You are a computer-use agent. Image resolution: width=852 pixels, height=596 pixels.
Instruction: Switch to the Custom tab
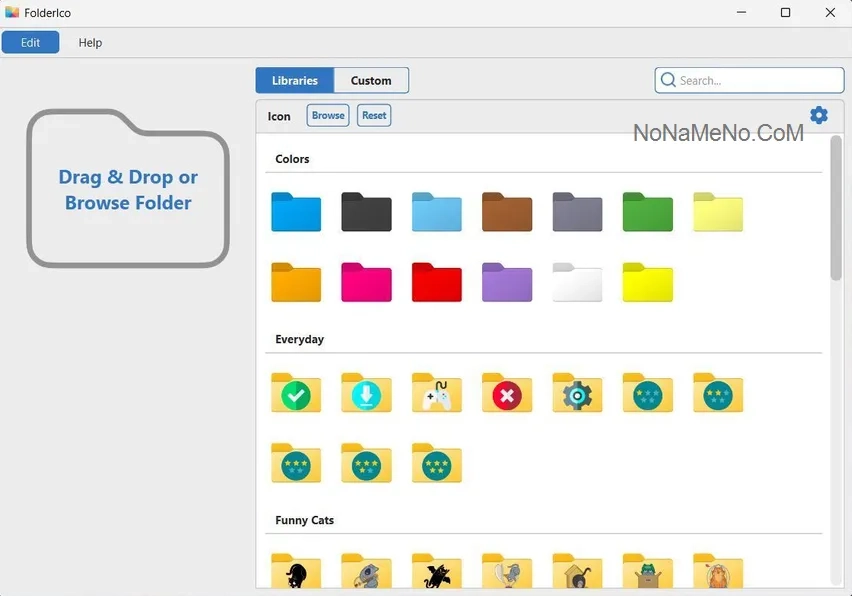click(x=371, y=80)
